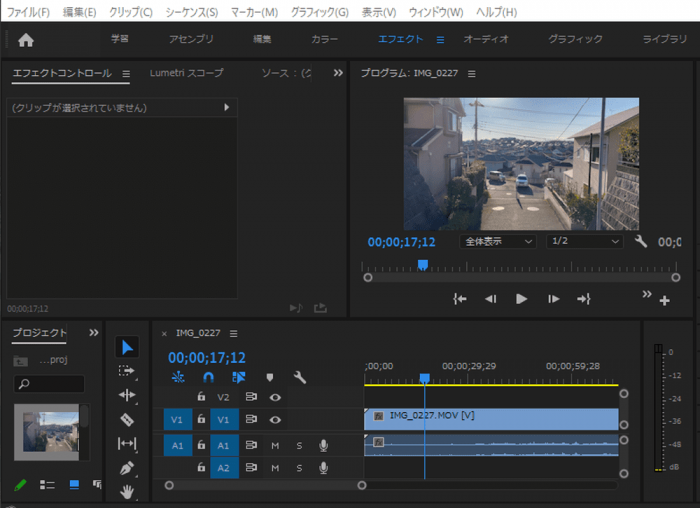Click the Home icon
Viewport: 700px width, 508px height.
tap(26, 40)
